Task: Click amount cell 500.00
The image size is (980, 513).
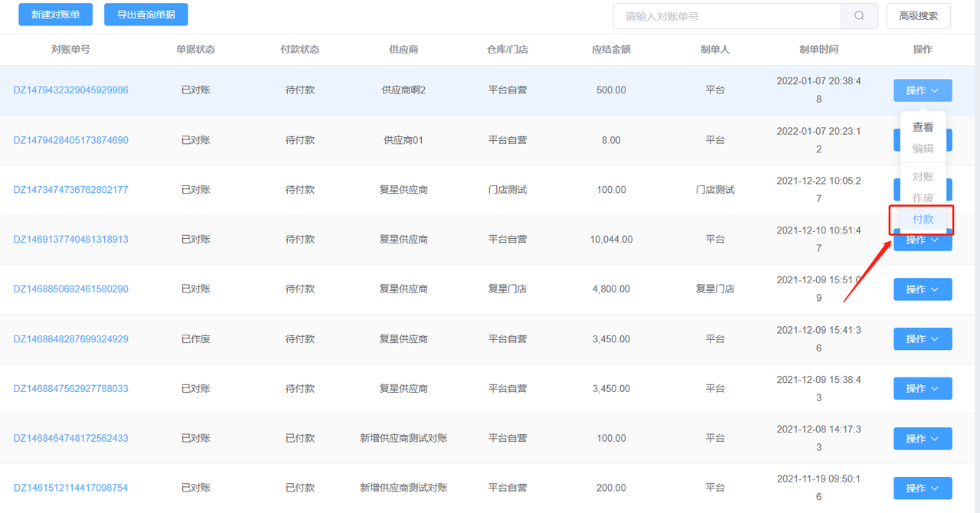Action: pos(611,90)
